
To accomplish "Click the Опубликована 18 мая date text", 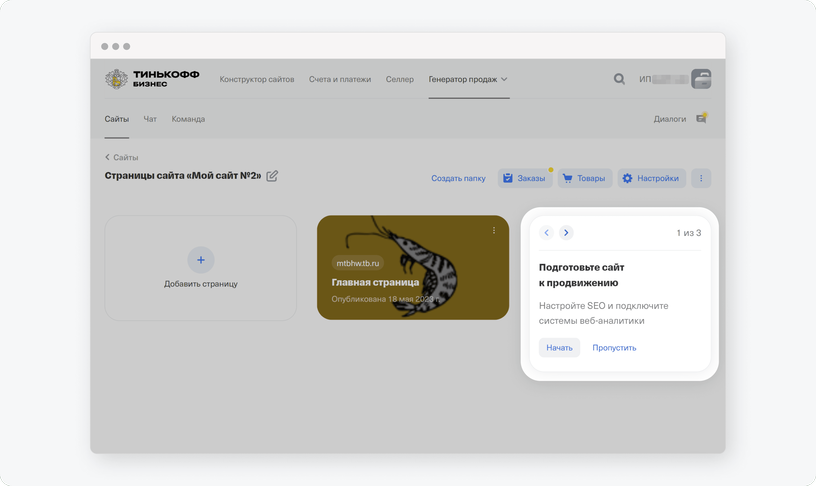I will [386, 299].
